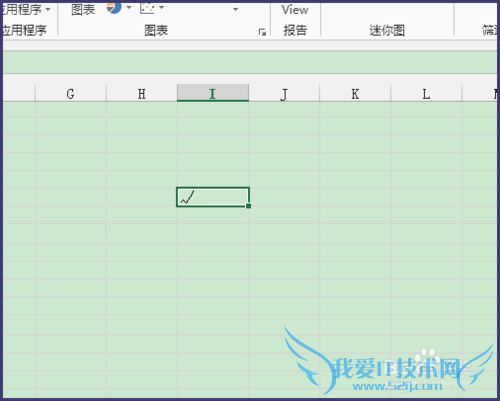Select column H header
The image size is (500, 401).
tap(142, 93)
